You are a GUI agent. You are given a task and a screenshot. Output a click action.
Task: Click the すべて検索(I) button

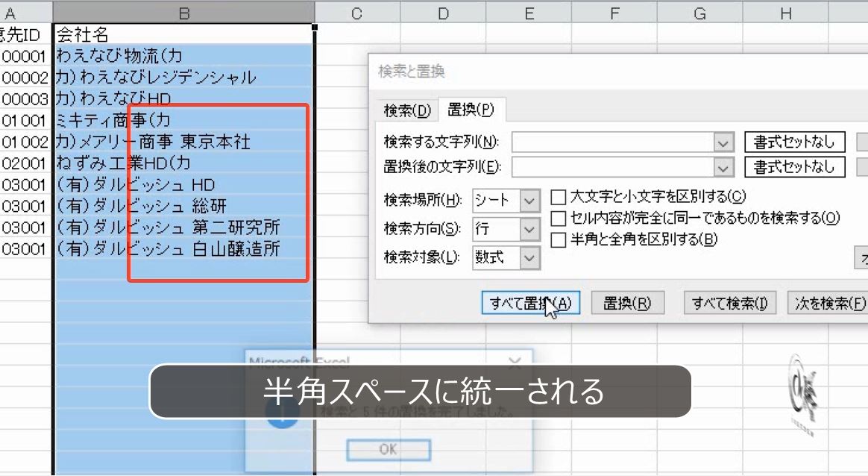coord(729,303)
